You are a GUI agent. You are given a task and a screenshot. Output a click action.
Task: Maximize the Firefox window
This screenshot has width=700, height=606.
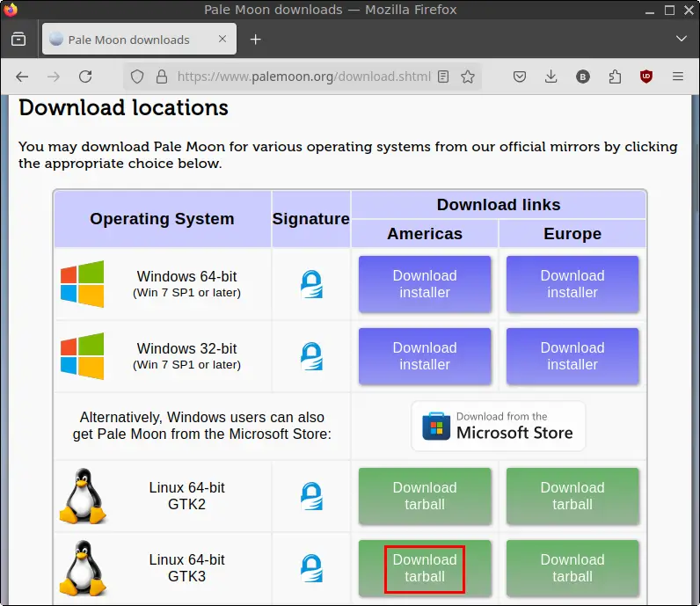click(x=669, y=10)
